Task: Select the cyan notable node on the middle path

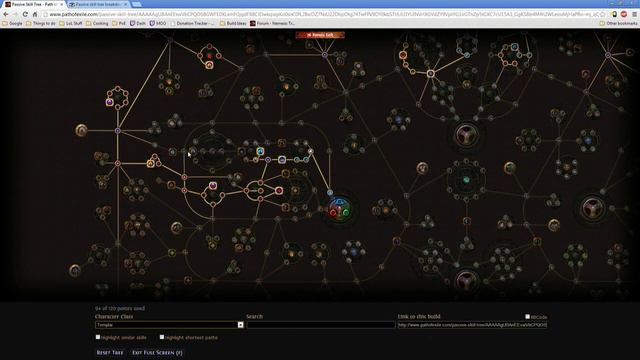Action: [x=260, y=151]
